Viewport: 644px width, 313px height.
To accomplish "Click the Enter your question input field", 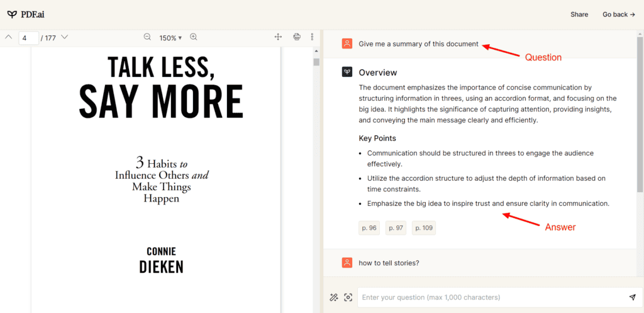I will (491, 297).
